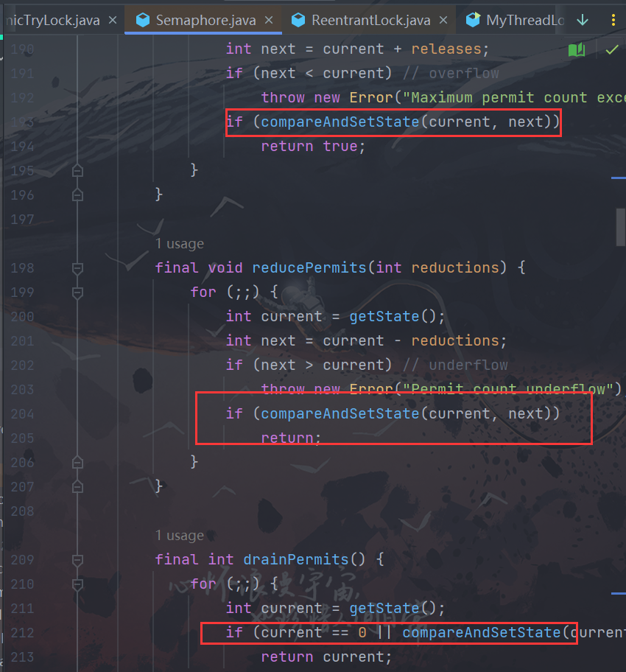Click the '0' literal on line 212
This screenshot has width=626, height=672.
pos(362,632)
